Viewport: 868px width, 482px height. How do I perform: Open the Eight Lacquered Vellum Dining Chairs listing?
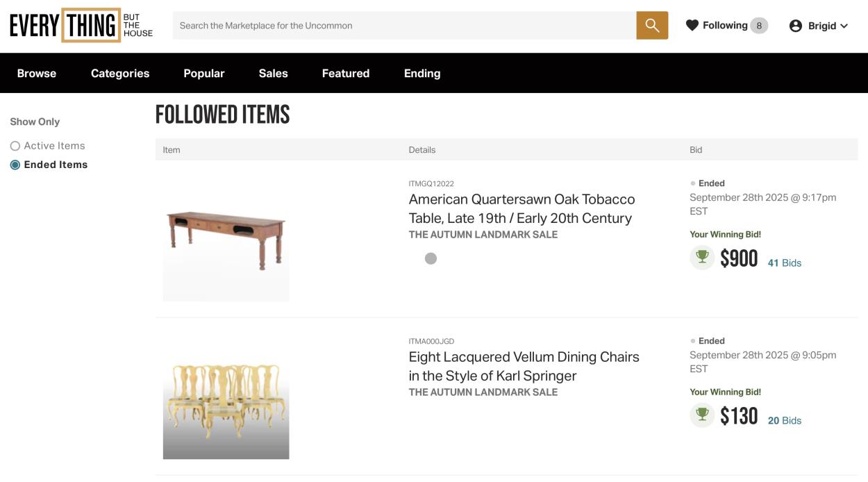click(524, 366)
